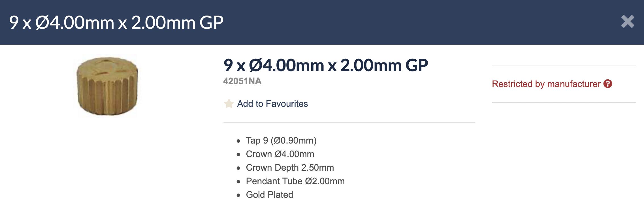The height and width of the screenshot is (217, 644).
Task: Click the Gold Plated specification text
Action: (269, 195)
